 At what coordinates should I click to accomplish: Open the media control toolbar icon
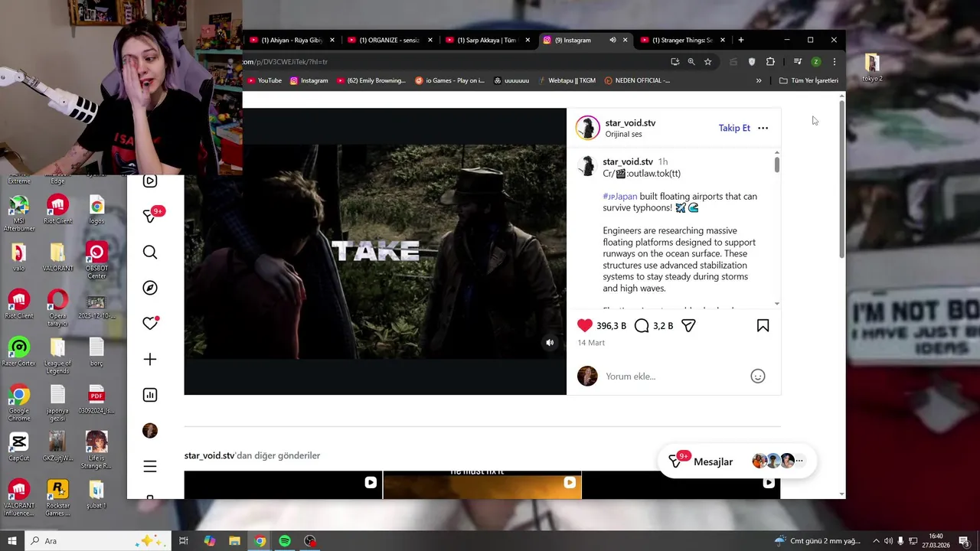coord(797,62)
